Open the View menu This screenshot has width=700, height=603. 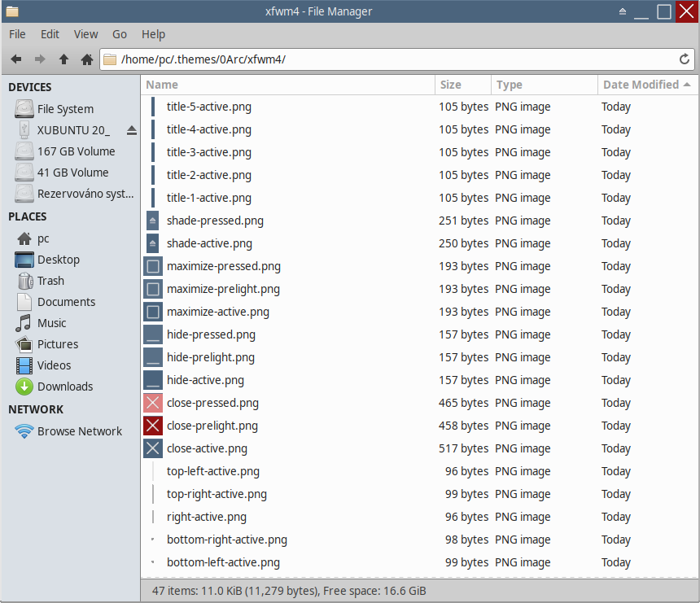[x=85, y=34]
